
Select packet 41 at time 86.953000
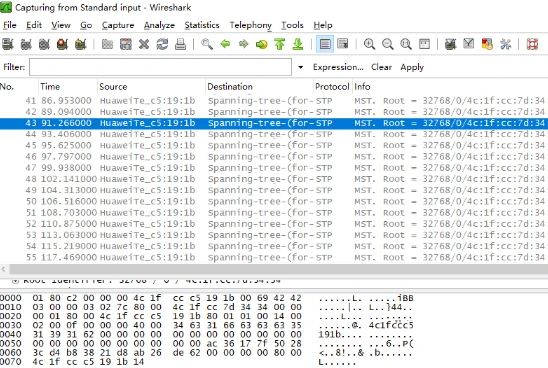274,101
